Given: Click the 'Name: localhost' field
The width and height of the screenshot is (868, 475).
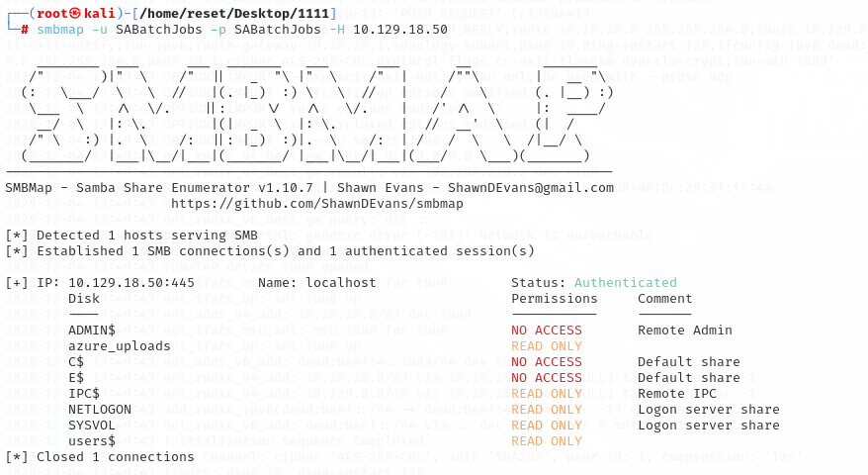Looking at the screenshot, I should pos(317,283).
